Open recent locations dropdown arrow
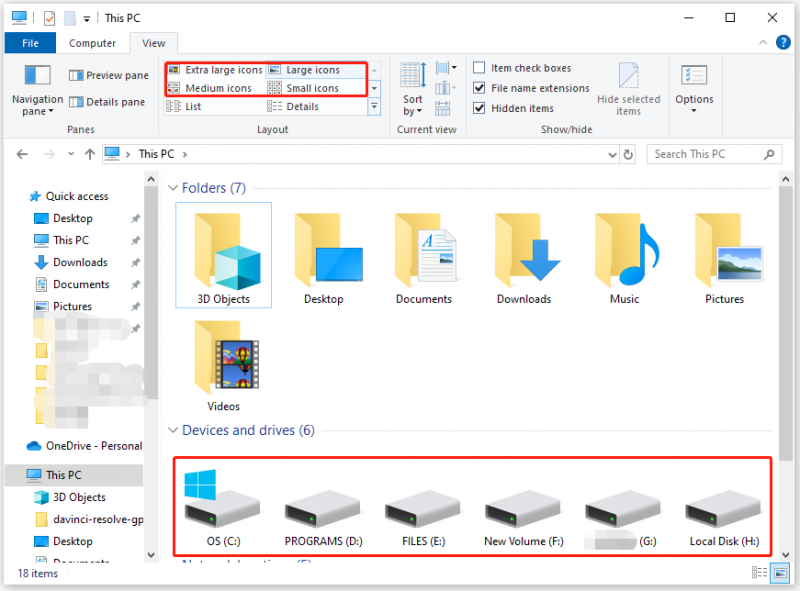 (70, 154)
